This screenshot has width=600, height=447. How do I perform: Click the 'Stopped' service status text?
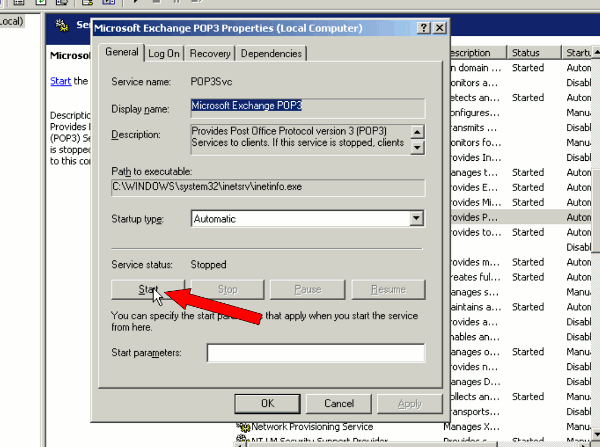click(209, 264)
